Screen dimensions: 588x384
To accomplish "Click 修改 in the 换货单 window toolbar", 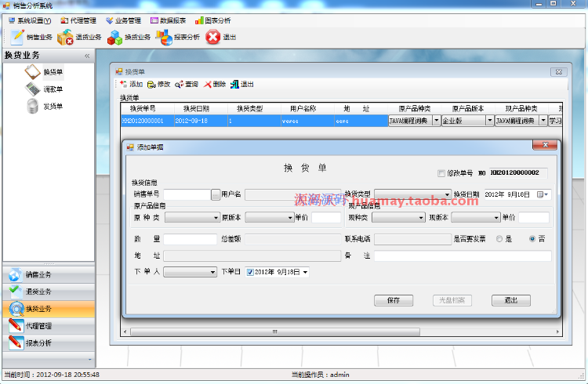I will pos(159,84).
